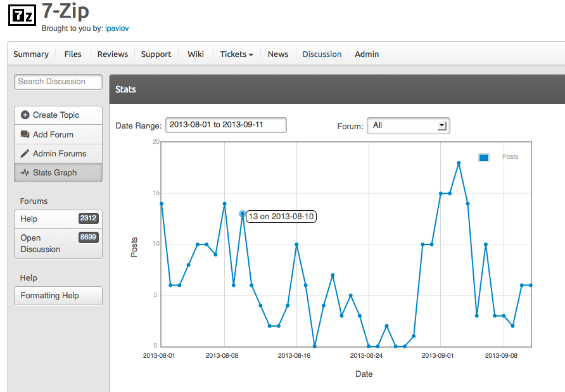Screen dimensions: 565x392
Task: Click the 7-Zip logo icon
Action: 22,15
